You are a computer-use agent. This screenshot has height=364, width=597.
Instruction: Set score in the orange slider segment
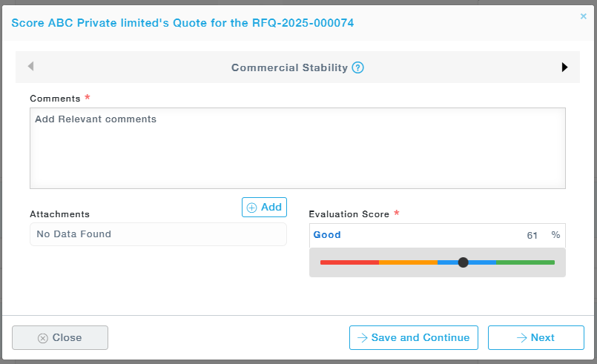(x=408, y=262)
